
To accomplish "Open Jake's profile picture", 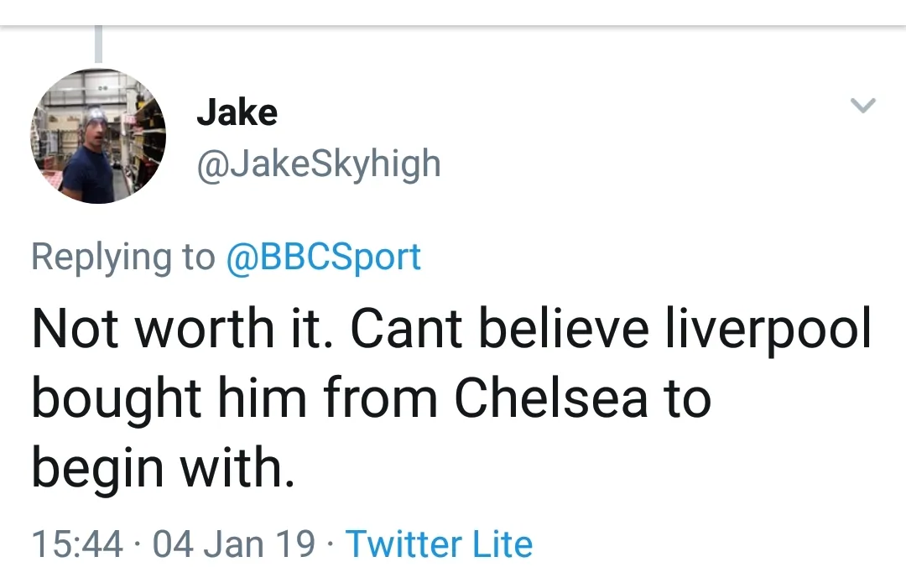I will point(98,136).
